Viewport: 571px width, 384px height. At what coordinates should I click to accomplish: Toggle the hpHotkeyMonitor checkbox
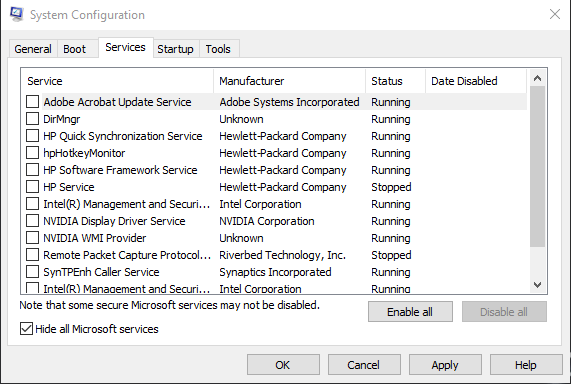tap(32, 153)
